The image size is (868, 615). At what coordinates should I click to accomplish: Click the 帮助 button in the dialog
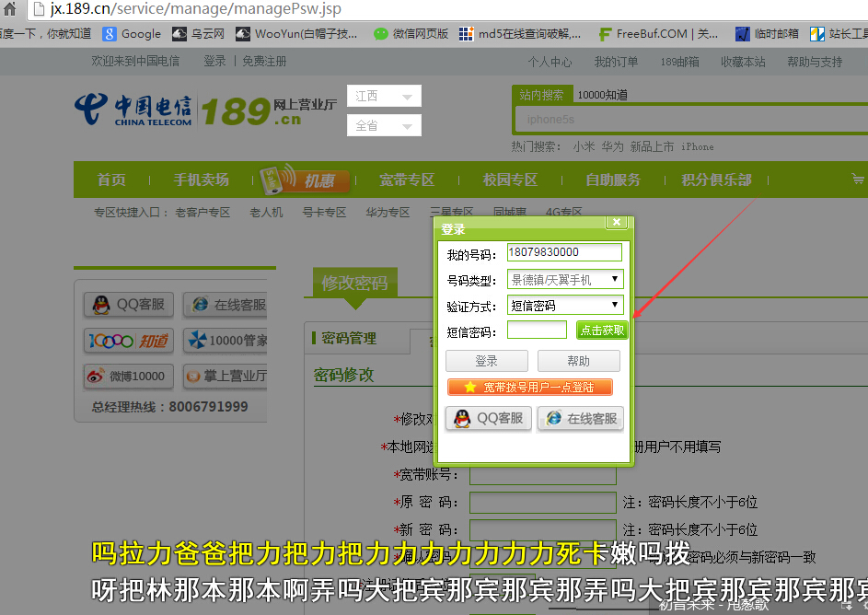pos(578,361)
